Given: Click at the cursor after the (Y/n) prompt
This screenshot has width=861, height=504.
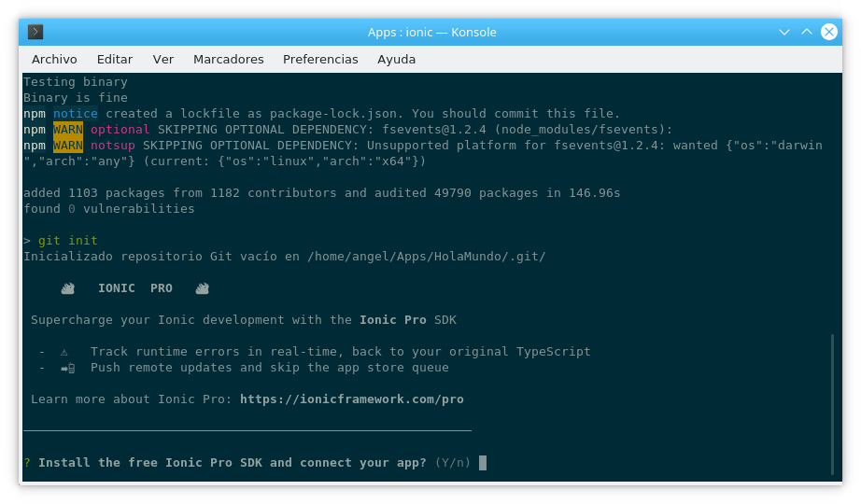Looking at the screenshot, I should click(483, 463).
